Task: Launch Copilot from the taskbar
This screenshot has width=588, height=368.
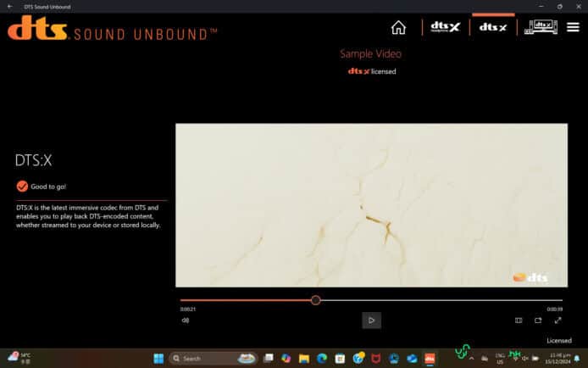Action: coord(286,359)
